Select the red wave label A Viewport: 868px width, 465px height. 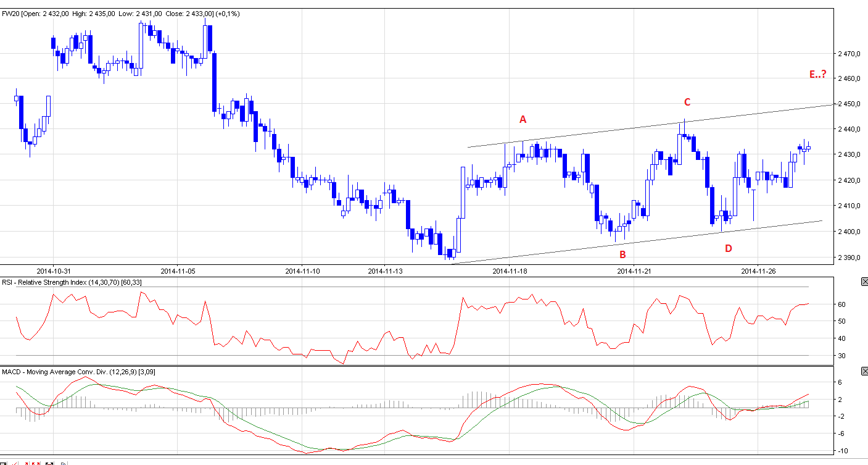[523, 120]
